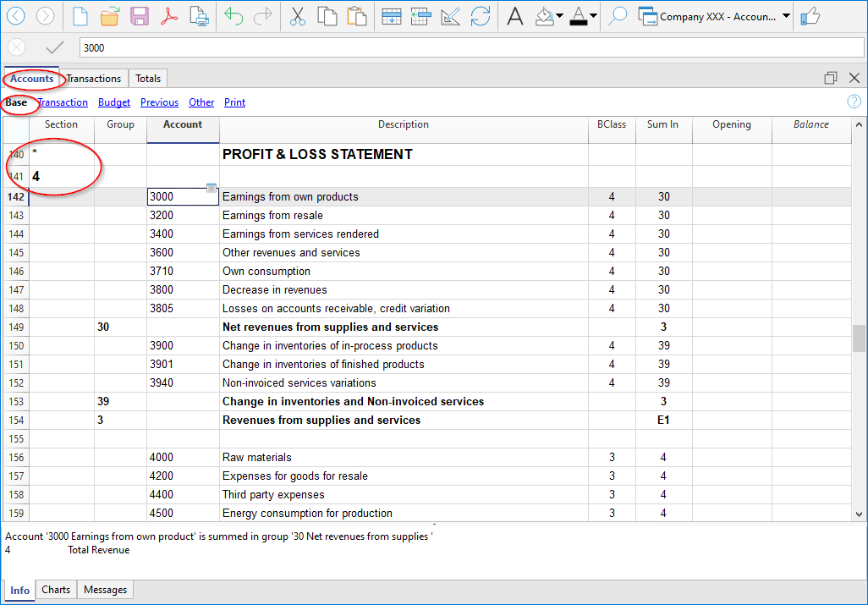Image resolution: width=868 pixels, height=605 pixels.
Task: Expand the text color dropdown arrow
Action: click(x=593, y=16)
